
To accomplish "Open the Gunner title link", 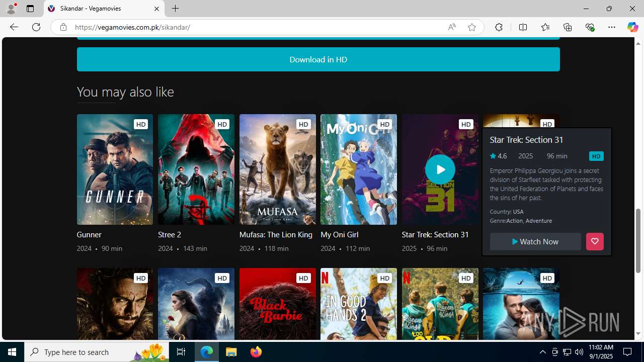I will coord(89,235).
